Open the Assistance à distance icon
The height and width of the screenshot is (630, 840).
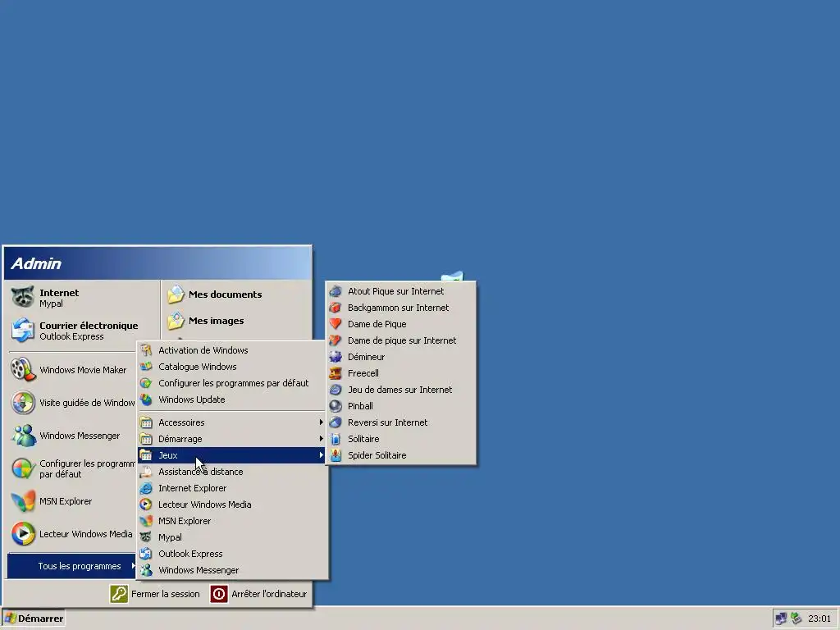[x=146, y=472]
